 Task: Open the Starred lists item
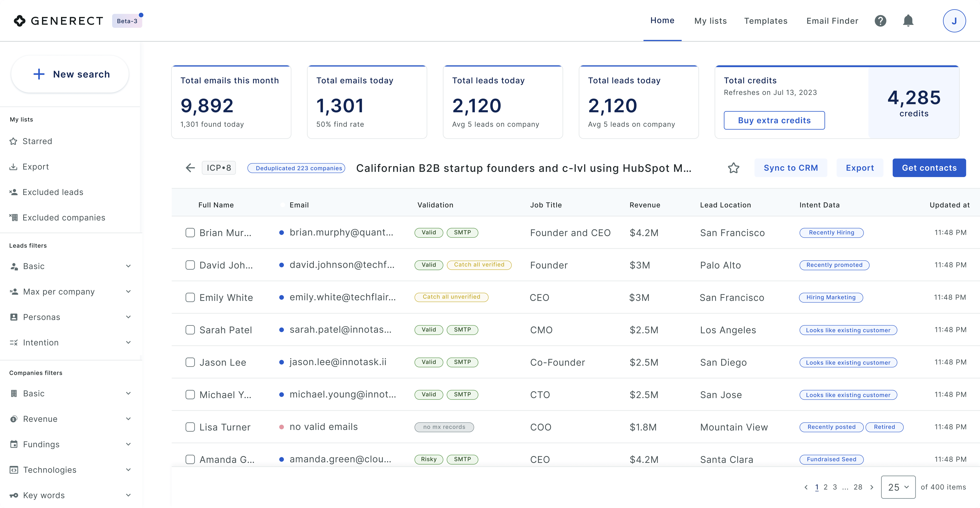tap(37, 141)
